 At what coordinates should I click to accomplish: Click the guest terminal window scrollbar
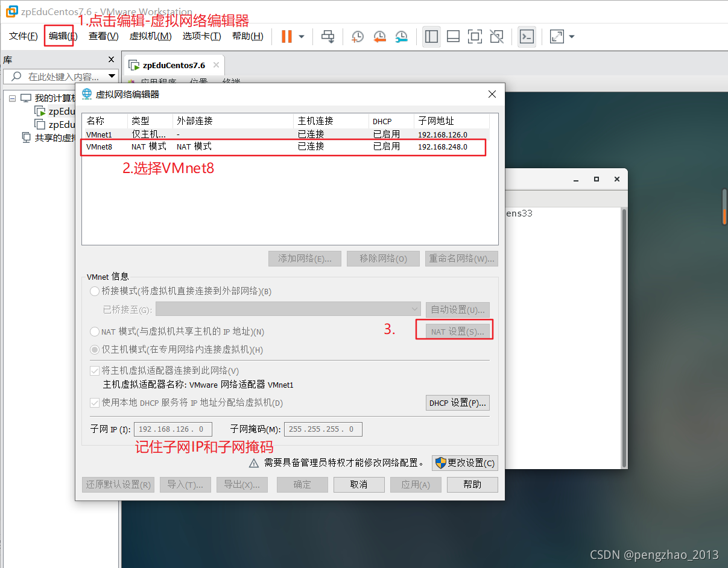coord(624,336)
